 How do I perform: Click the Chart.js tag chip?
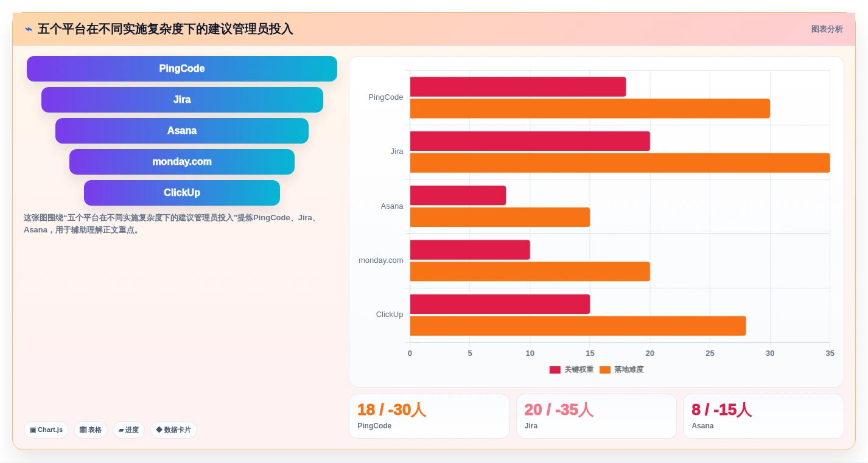point(46,430)
